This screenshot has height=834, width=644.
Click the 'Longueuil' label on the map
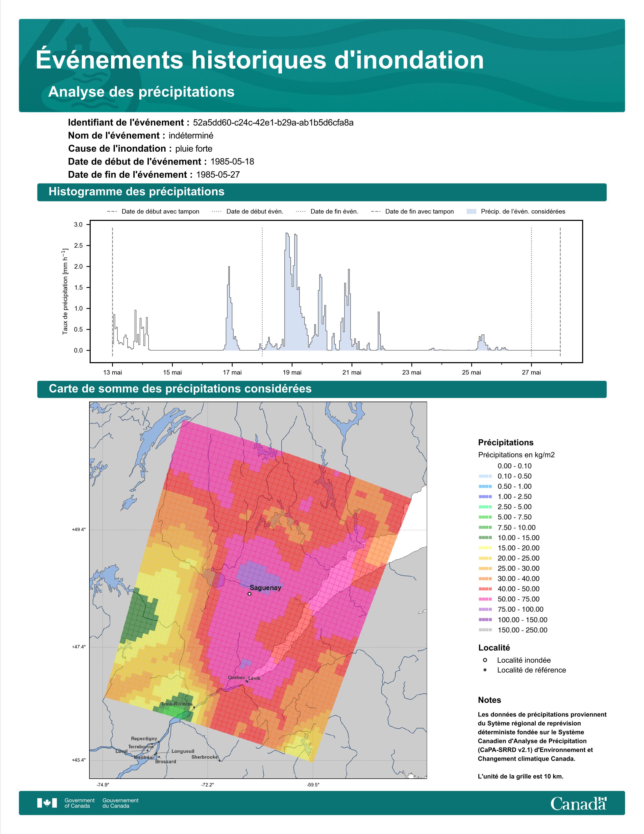tap(183, 751)
